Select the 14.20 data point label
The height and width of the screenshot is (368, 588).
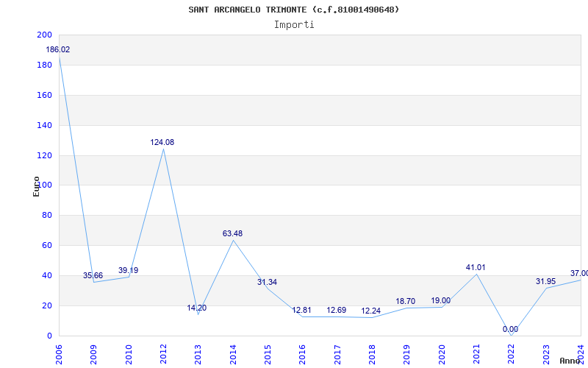pyautogui.click(x=196, y=308)
